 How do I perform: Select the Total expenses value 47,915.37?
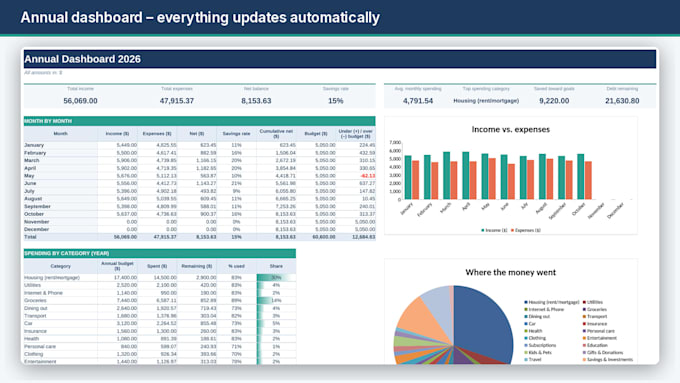(177, 101)
